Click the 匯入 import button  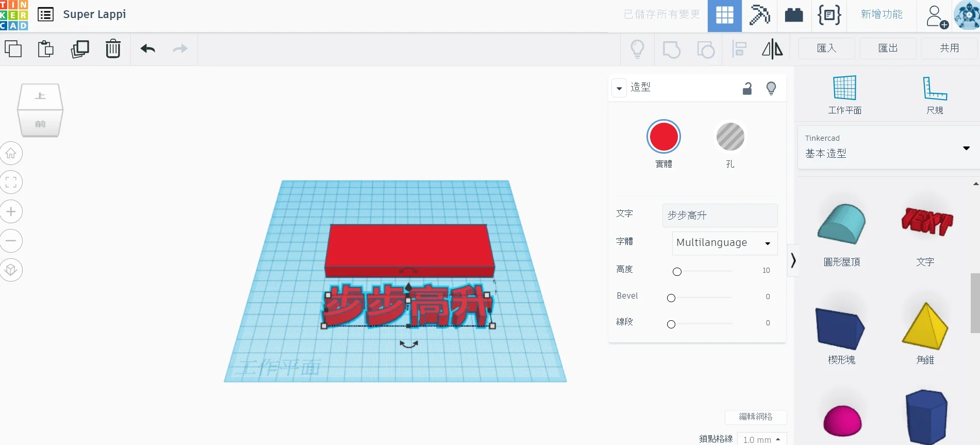click(826, 48)
